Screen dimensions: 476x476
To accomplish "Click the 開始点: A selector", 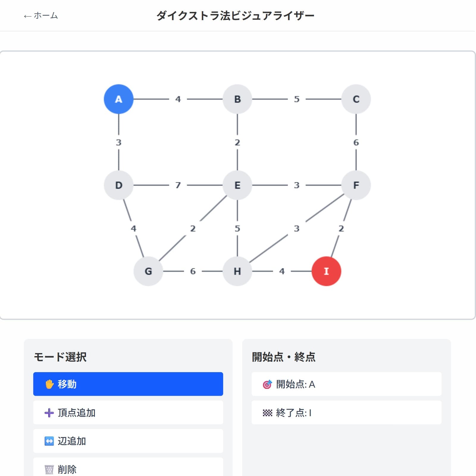I will point(346,384).
